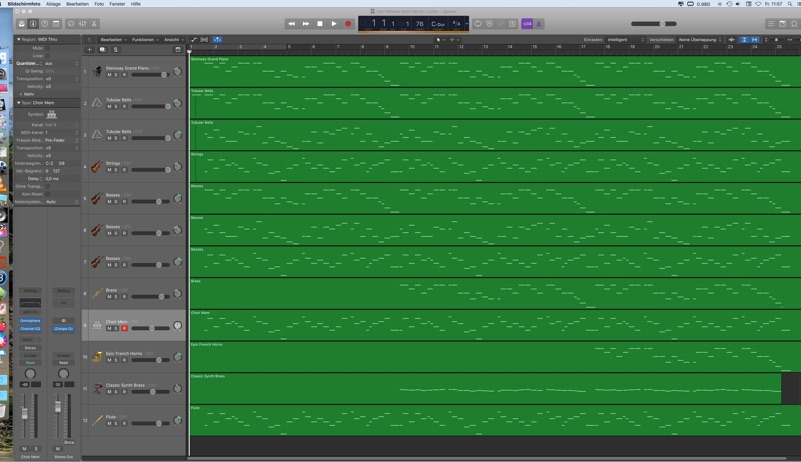Toggle the Inspector info icon

33,24
